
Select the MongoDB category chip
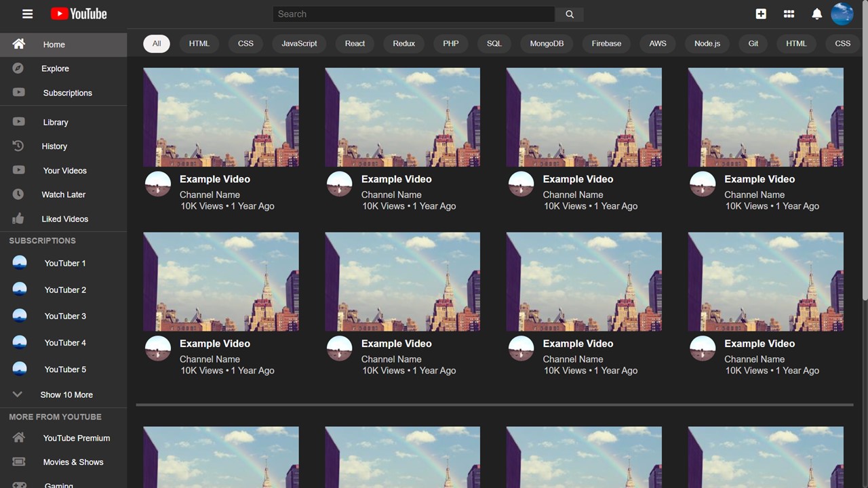(x=547, y=43)
